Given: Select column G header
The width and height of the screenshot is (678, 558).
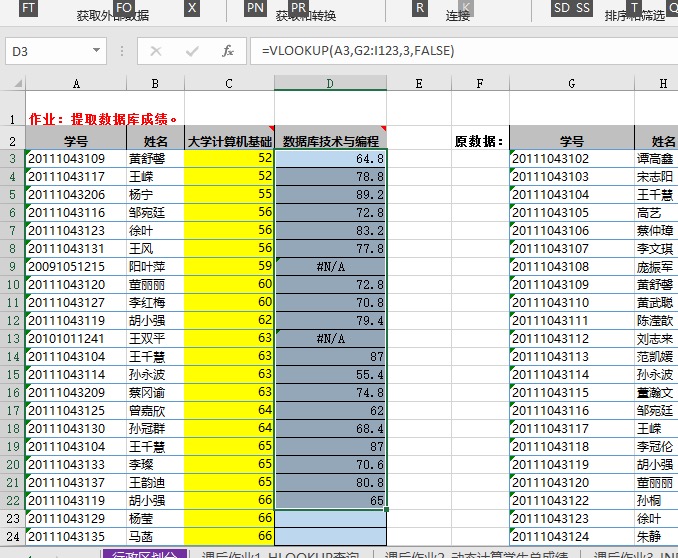Looking at the screenshot, I should pyautogui.click(x=571, y=83).
